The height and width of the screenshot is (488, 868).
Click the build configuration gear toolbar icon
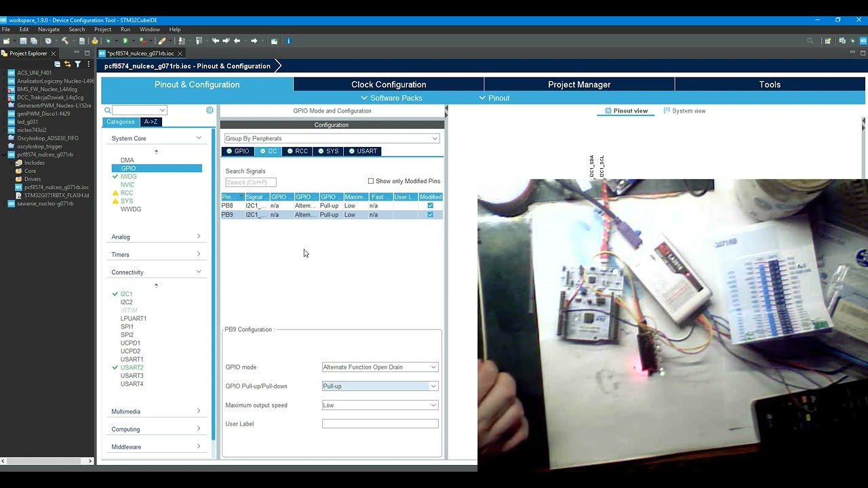48,41
